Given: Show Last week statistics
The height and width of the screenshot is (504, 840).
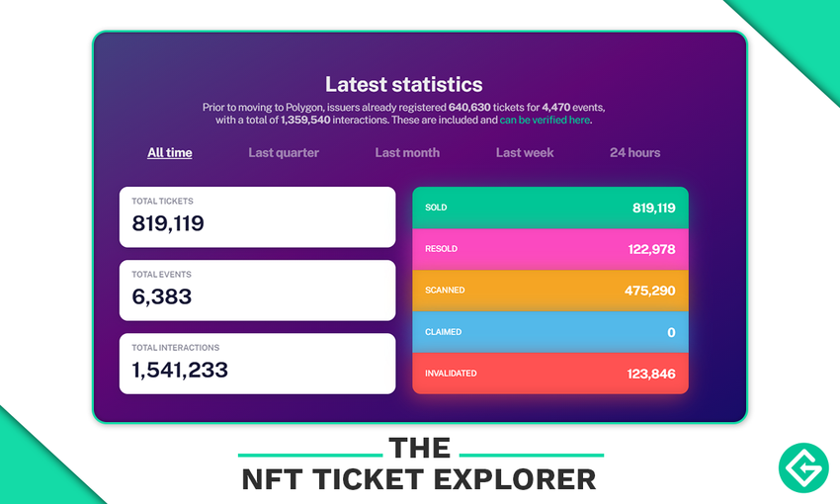Looking at the screenshot, I should pyautogui.click(x=525, y=153).
